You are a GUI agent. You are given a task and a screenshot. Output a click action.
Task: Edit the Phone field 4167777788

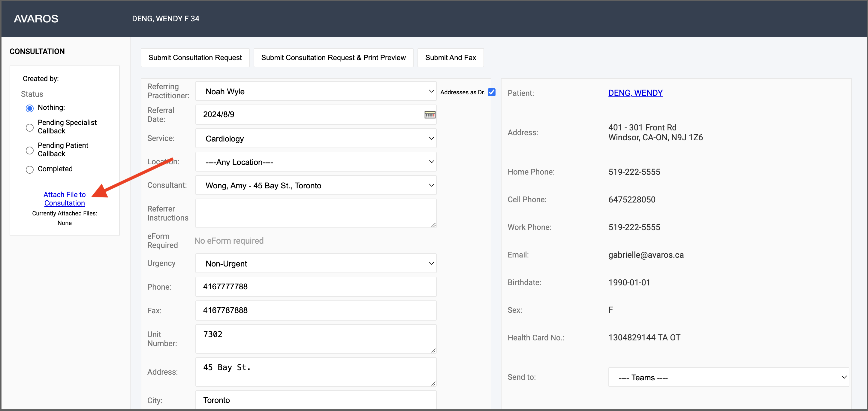pos(316,287)
